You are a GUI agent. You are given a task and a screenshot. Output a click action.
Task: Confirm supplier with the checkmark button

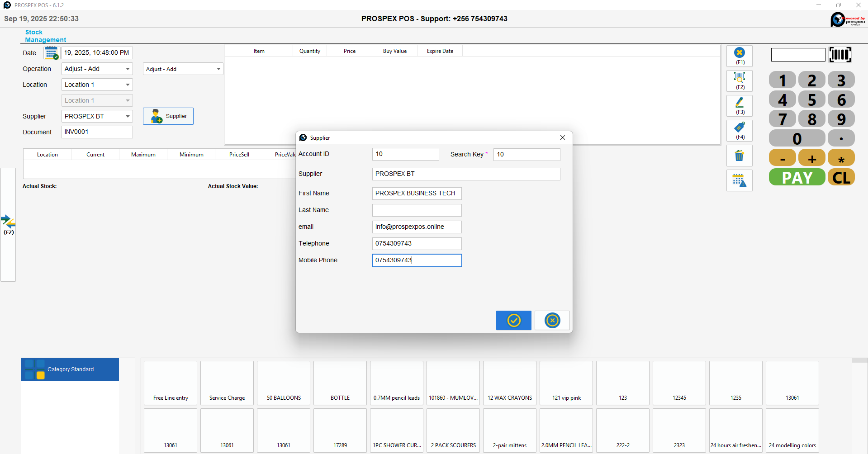[x=514, y=321]
